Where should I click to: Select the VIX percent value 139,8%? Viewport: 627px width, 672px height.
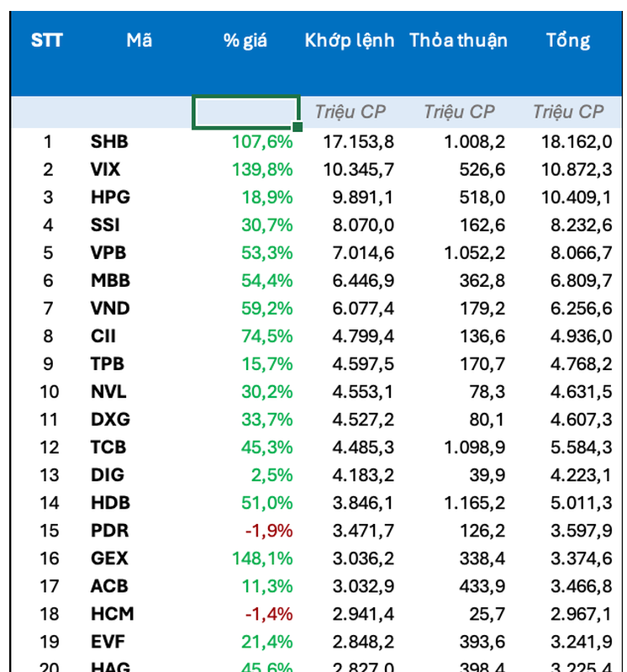(x=262, y=169)
